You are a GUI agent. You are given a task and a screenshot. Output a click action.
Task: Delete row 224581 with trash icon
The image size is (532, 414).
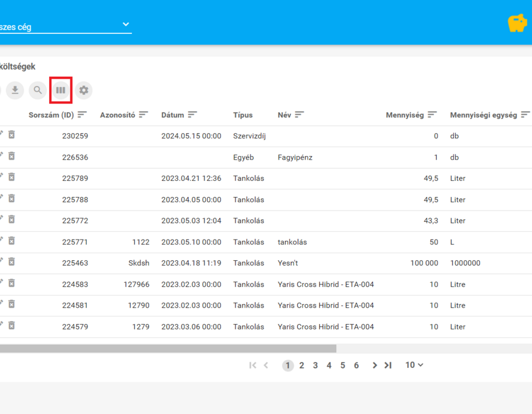click(x=12, y=305)
